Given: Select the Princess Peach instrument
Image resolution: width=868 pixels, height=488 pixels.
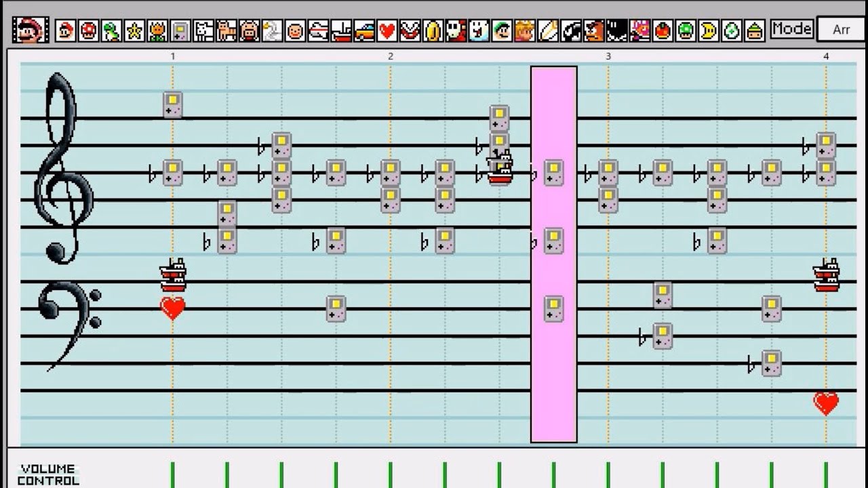Looking at the screenshot, I should (x=525, y=30).
